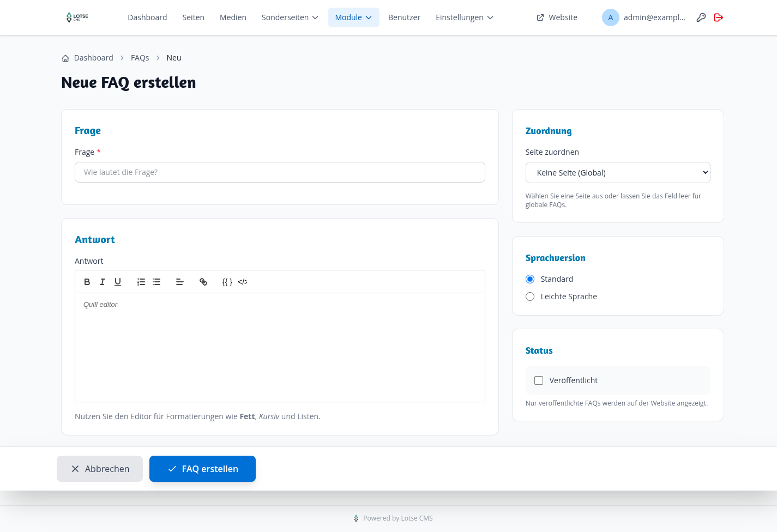Click the red logout icon
This screenshot has height=532, width=777.
pyautogui.click(x=719, y=17)
